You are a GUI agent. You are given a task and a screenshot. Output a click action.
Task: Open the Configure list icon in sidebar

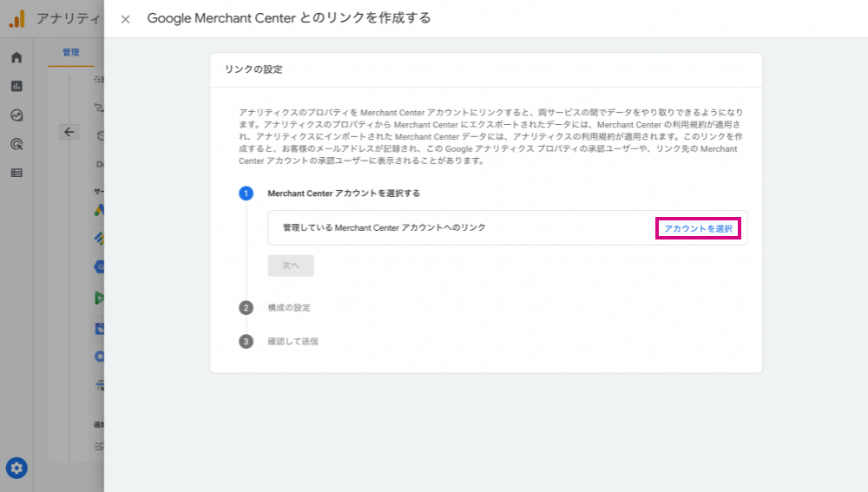click(16, 174)
